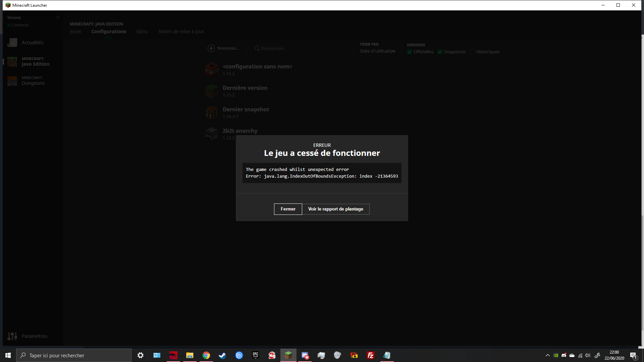Open Epic Games Launcher from the taskbar

click(x=256, y=355)
